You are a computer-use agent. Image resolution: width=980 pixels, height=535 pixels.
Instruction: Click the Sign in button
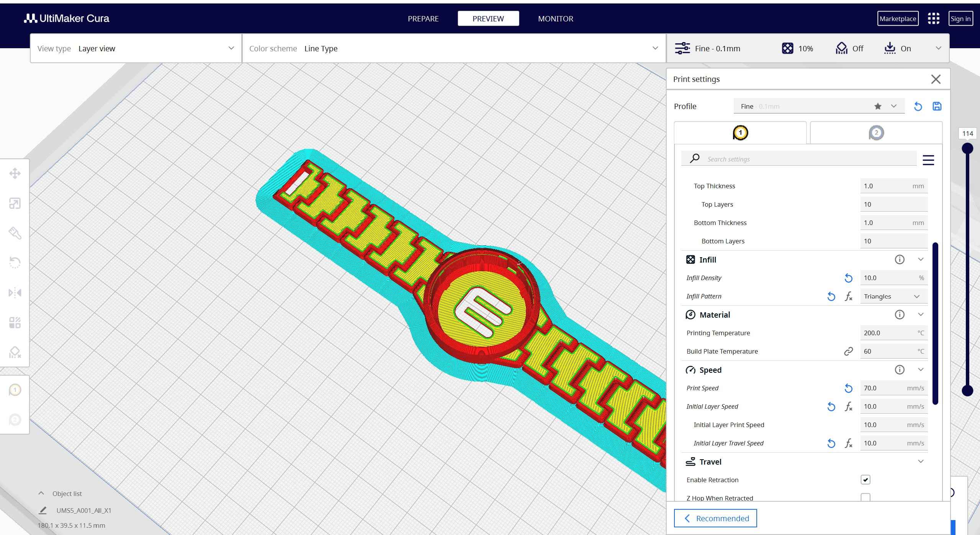960,18
